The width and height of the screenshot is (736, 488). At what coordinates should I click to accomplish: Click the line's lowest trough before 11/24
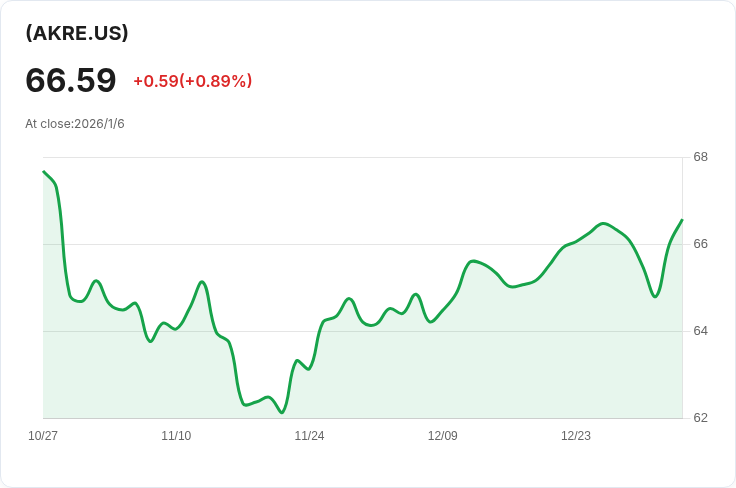coord(282,412)
